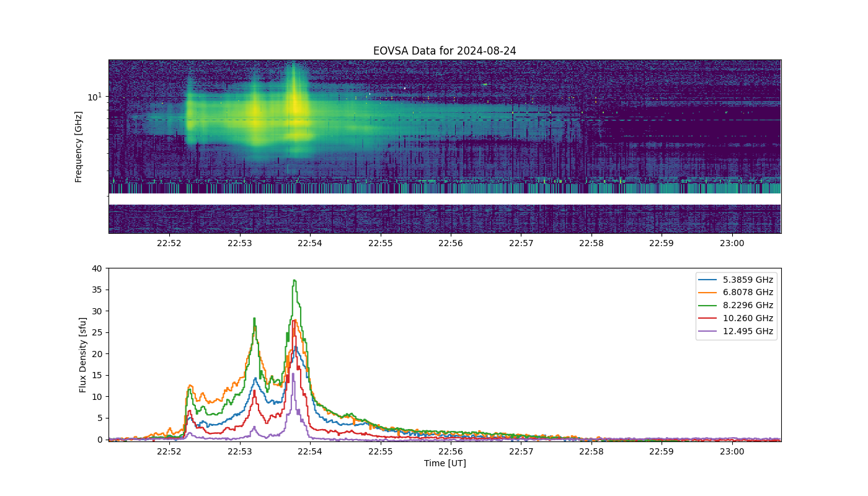Click the brightest spectrogram burst near 22:54
This screenshot has width=868, height=496.
coord(297,105)
